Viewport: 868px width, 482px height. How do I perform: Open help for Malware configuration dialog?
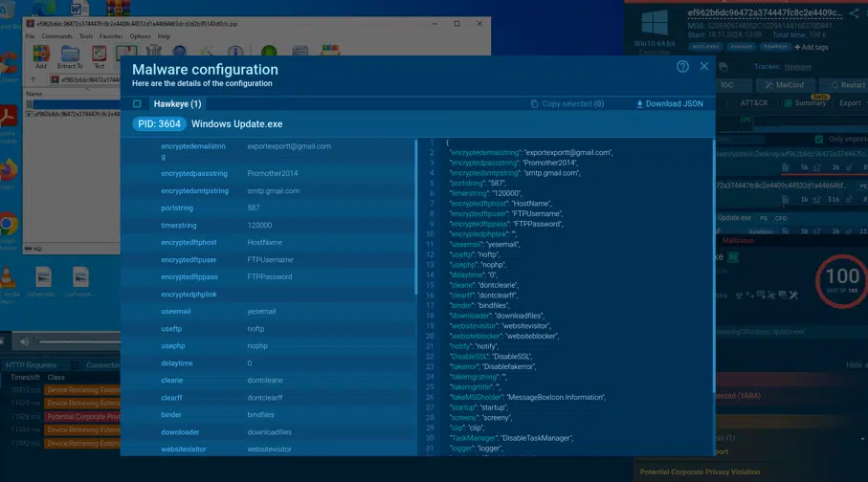tap(682, 66)
